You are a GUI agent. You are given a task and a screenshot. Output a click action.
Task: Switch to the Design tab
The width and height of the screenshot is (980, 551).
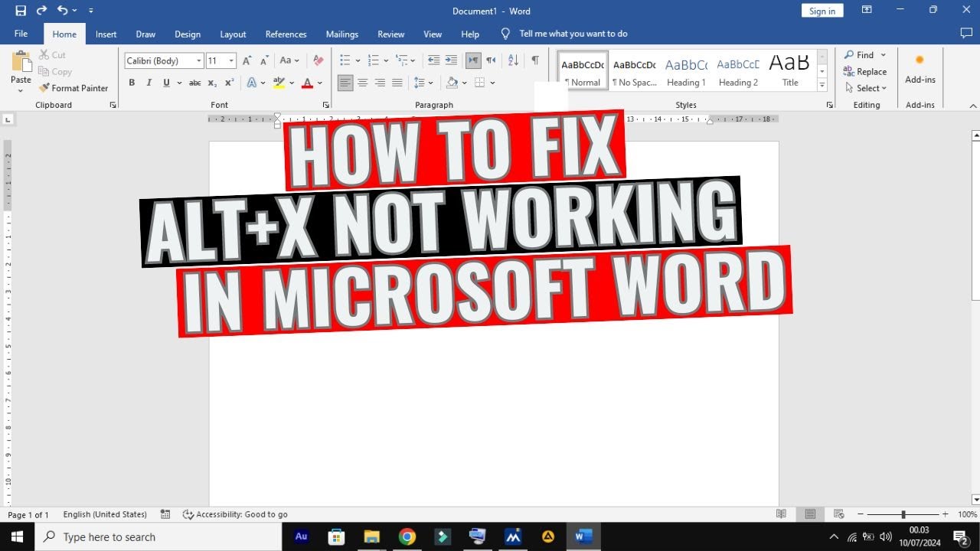click(188, 34)
